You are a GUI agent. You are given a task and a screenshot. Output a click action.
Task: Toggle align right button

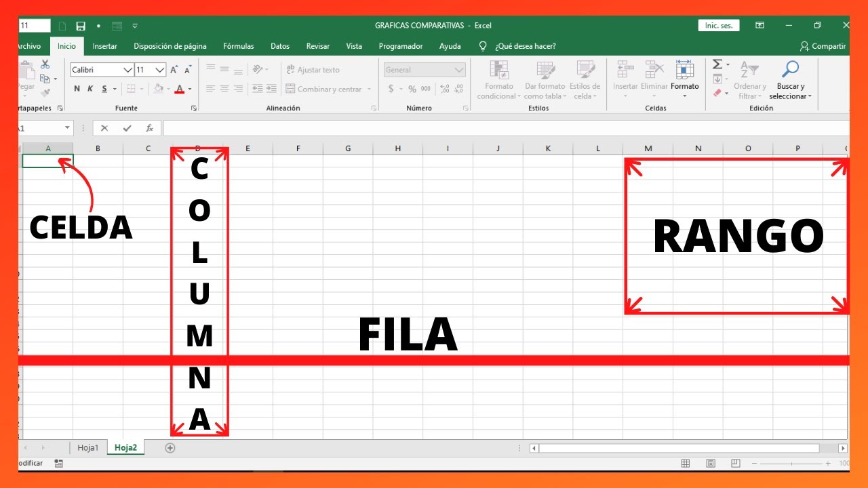click(x=239, y=89)
